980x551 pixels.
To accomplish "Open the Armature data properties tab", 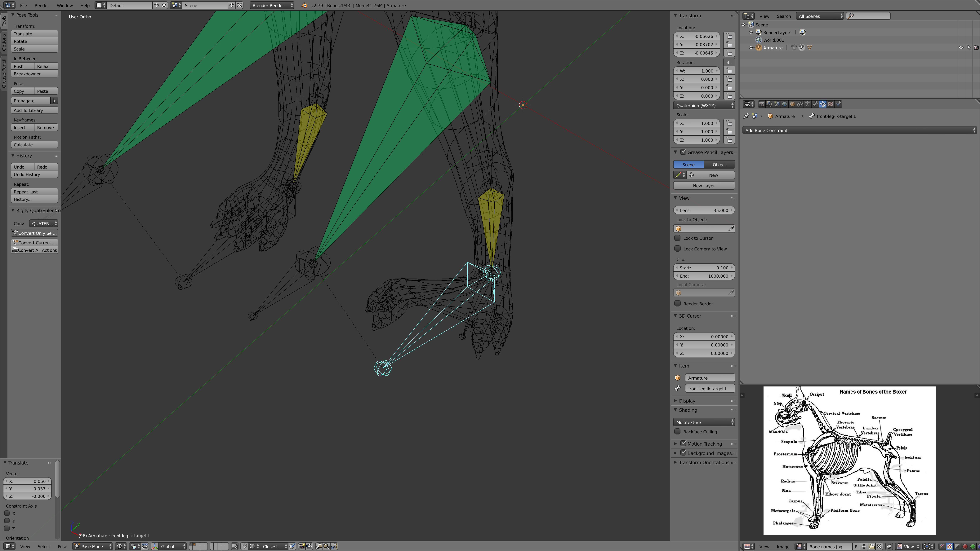I will point(807,104).
